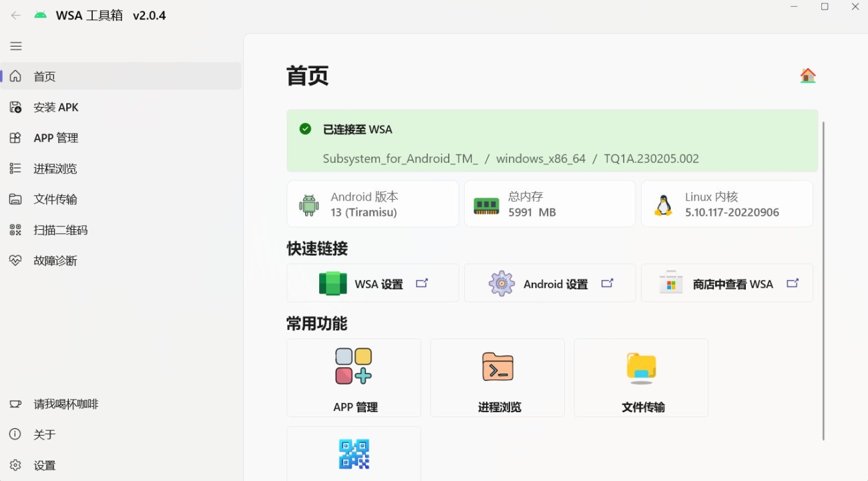Screen dimensions: 868x481
Task: Click the back arrow in title bar
Action: tap(16, 15)
